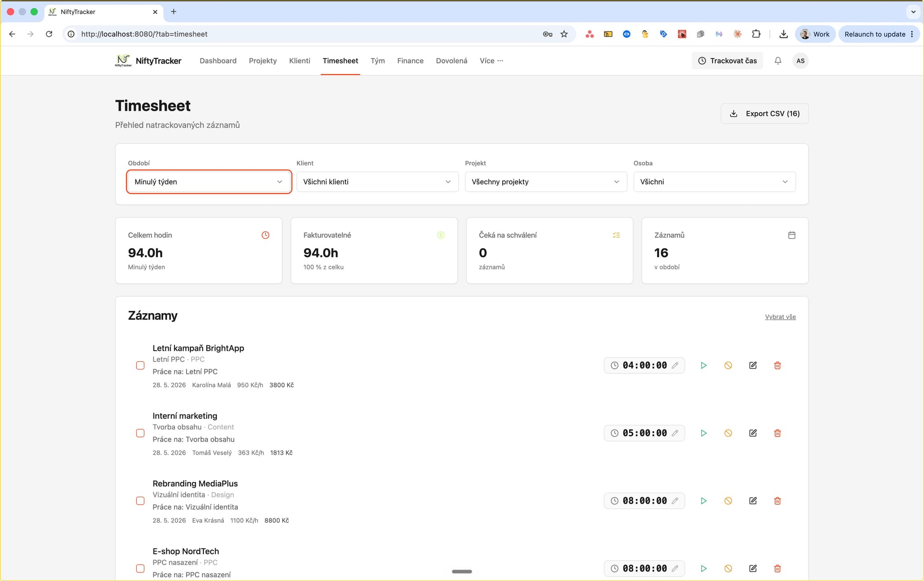
Task: Click the block icon on Rebranding MediaPlus row
Action: coord(728,501)
